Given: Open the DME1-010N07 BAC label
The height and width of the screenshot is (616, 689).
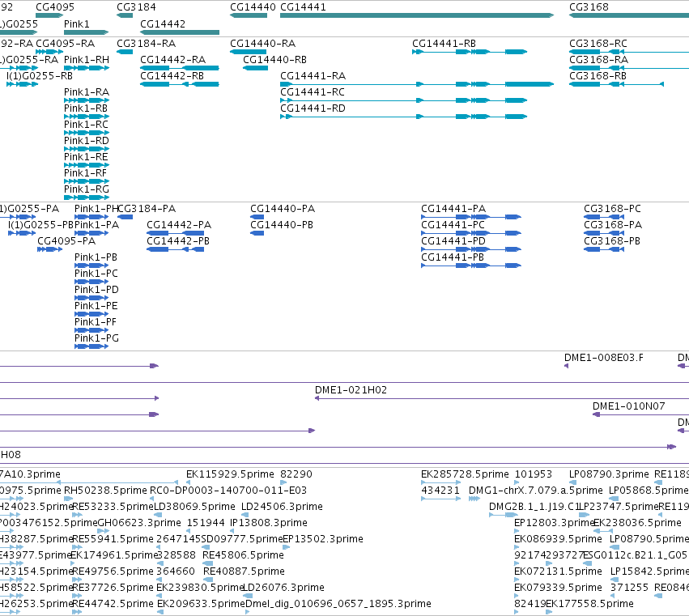Looking at the screenshot, I should point(629,406).
